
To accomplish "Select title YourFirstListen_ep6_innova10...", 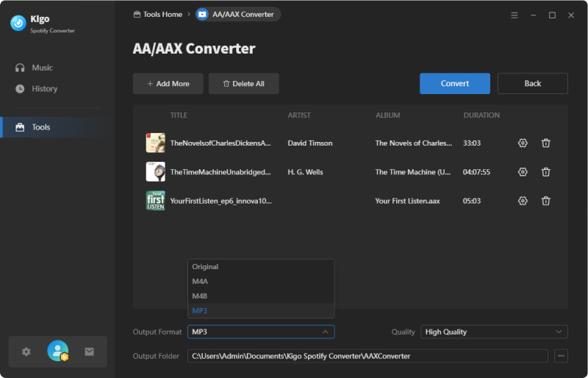I will (221, 201).
